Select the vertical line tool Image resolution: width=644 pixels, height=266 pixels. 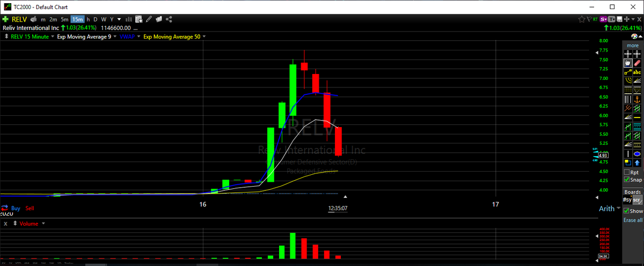[627, 153]
